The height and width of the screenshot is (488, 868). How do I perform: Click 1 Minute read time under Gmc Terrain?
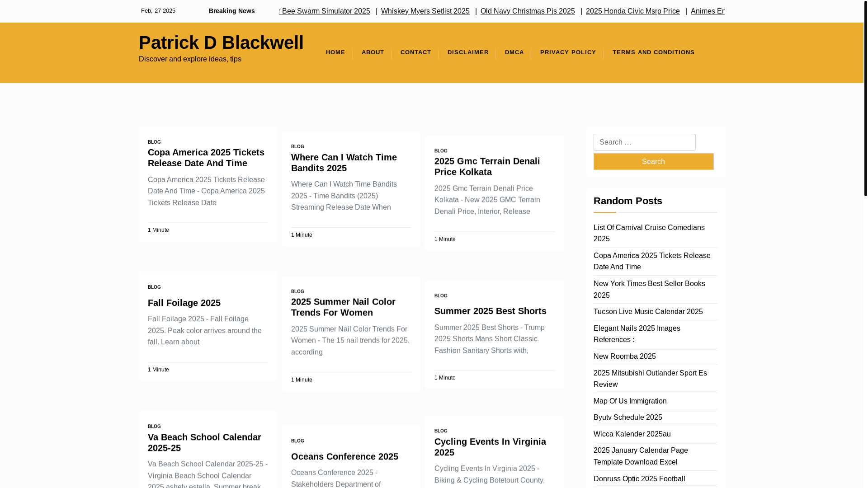point(445,239)
